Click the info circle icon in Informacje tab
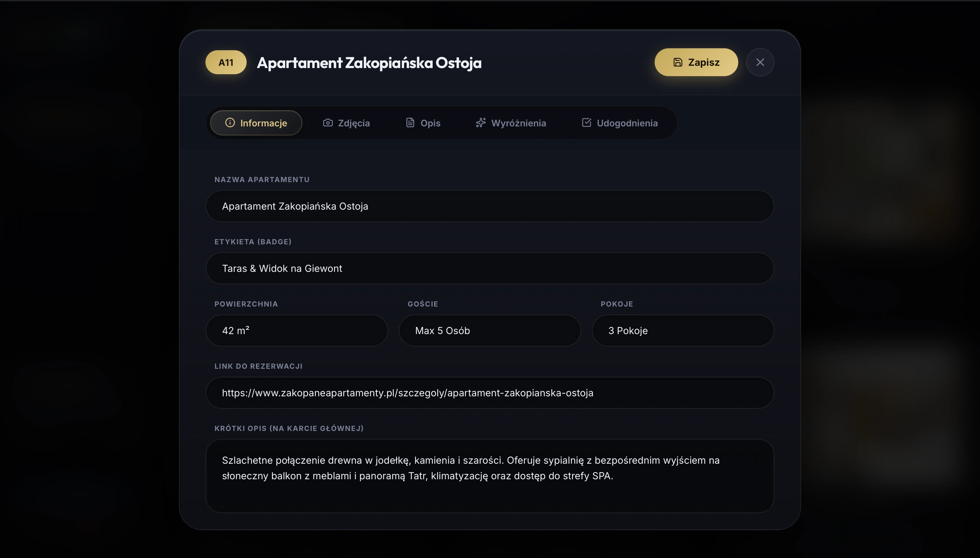This screenshot has height=558, width=980. (x=230, y=122)
